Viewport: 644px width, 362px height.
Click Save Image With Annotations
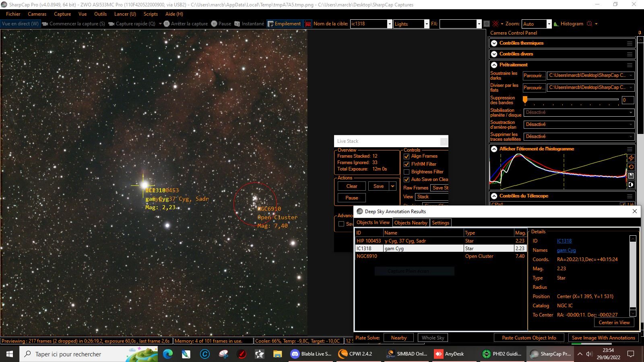pos(603,338)
